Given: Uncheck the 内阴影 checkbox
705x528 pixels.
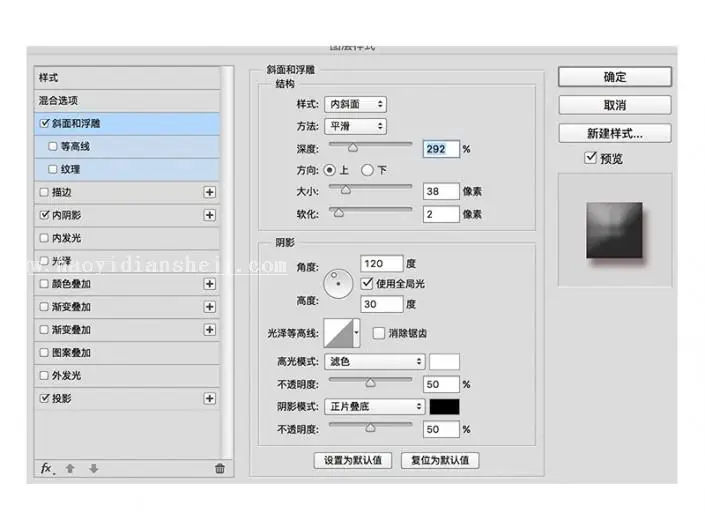Looking at the screenshot, I should click(x=44, y=215).
